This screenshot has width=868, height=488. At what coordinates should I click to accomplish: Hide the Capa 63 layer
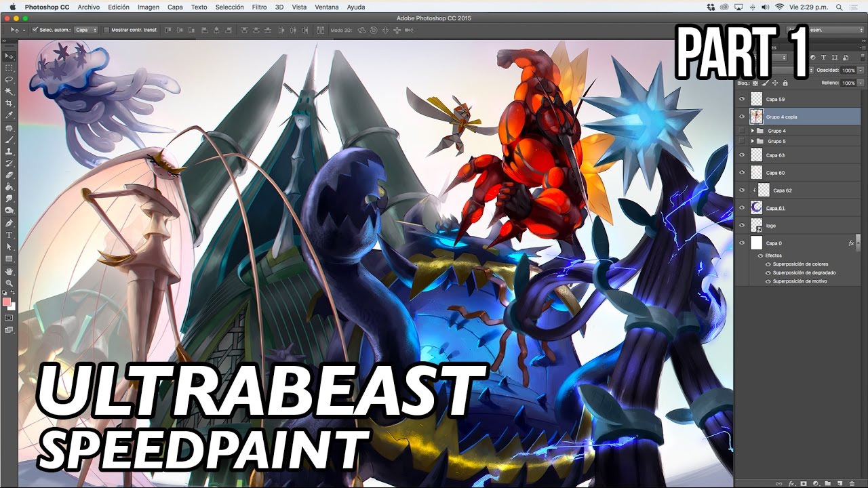point(742,155)
